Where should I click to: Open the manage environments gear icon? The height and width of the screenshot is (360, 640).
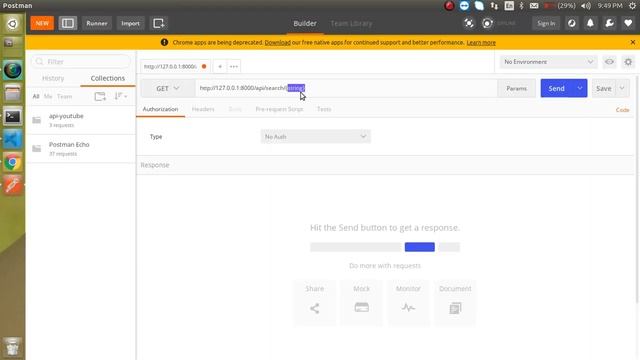coord(628,62)
